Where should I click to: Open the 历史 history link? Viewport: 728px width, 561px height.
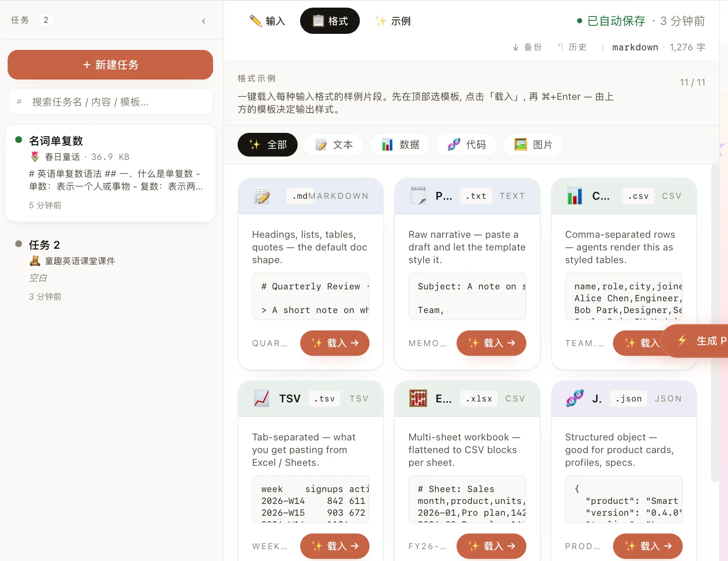pyautogui.click(x=572, y=47)
